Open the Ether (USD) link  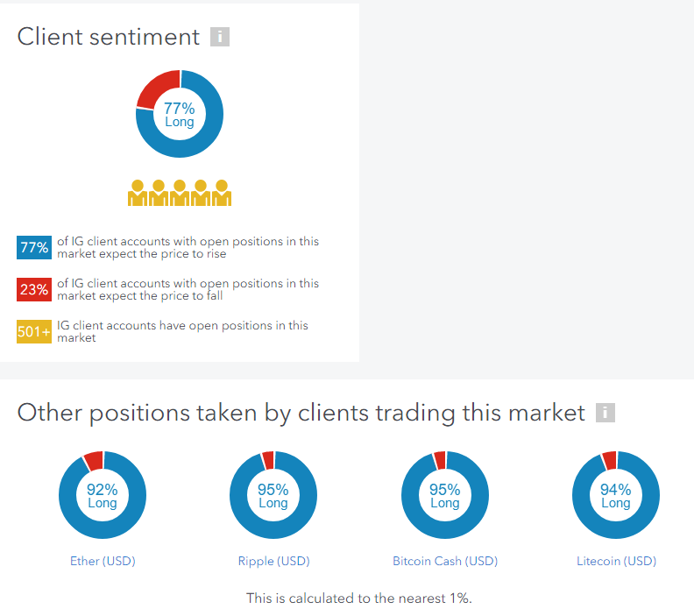pyautogui.click(x=103, y=561)
